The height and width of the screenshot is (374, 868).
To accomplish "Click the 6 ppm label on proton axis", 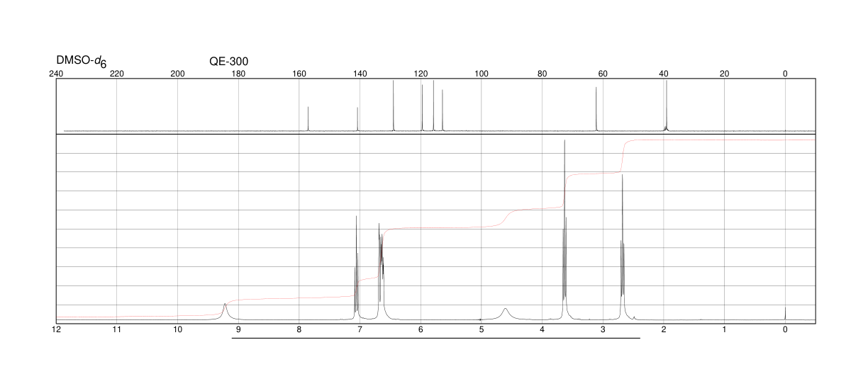I will (x=421, y=329).
